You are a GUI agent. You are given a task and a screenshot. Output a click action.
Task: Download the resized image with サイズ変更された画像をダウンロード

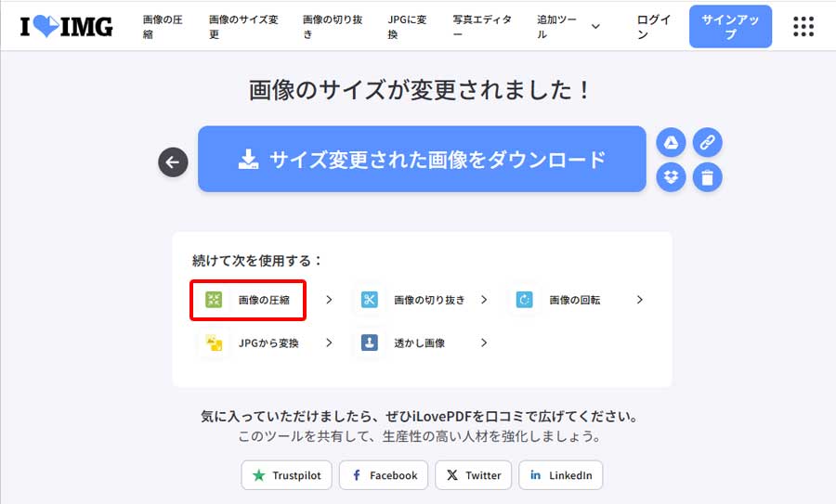422,159
